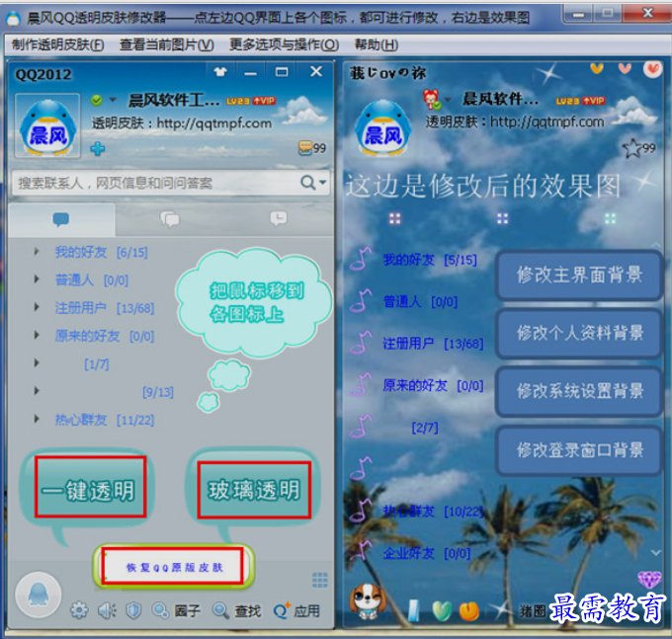Viewport: 672px width, 639px height.
Task: Select 注册用户 [13/68] in the right preview
Action: tap(433, 344)
